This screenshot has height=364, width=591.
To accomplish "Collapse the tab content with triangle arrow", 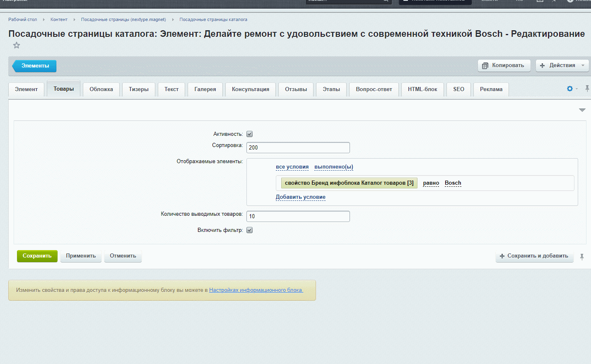I will (582, 110).
